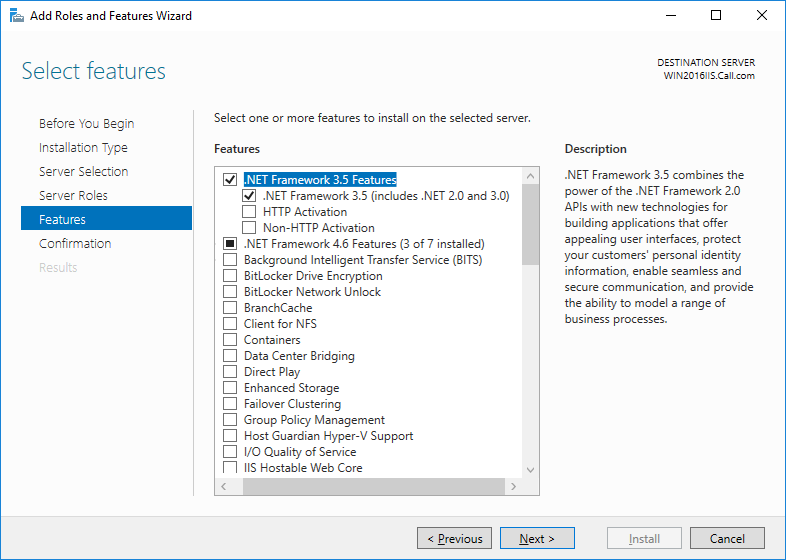The image size is (786, 560).
Task: Click the wizard icon in title bar
Action: (17, 16)
